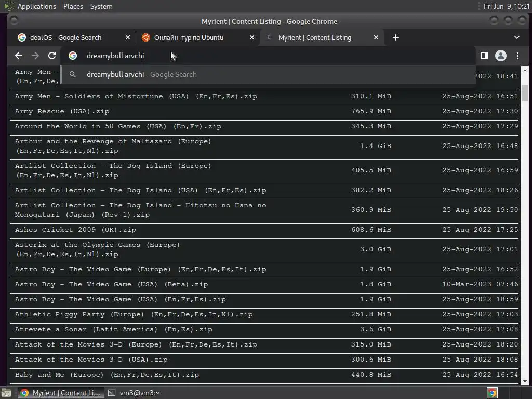Open Astro Boy The Video Game (Europe) zip
Screen dimensions: 532x399
click(140, 270)
